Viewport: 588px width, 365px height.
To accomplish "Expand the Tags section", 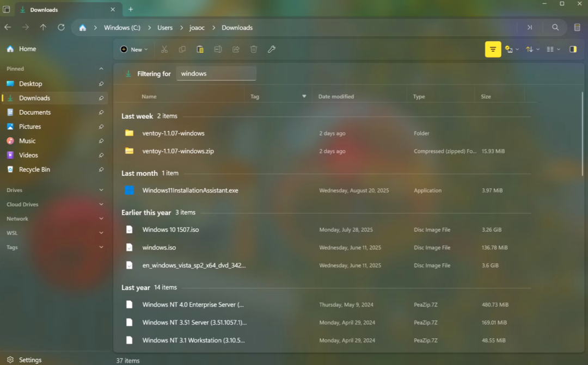I will [101, 247].
